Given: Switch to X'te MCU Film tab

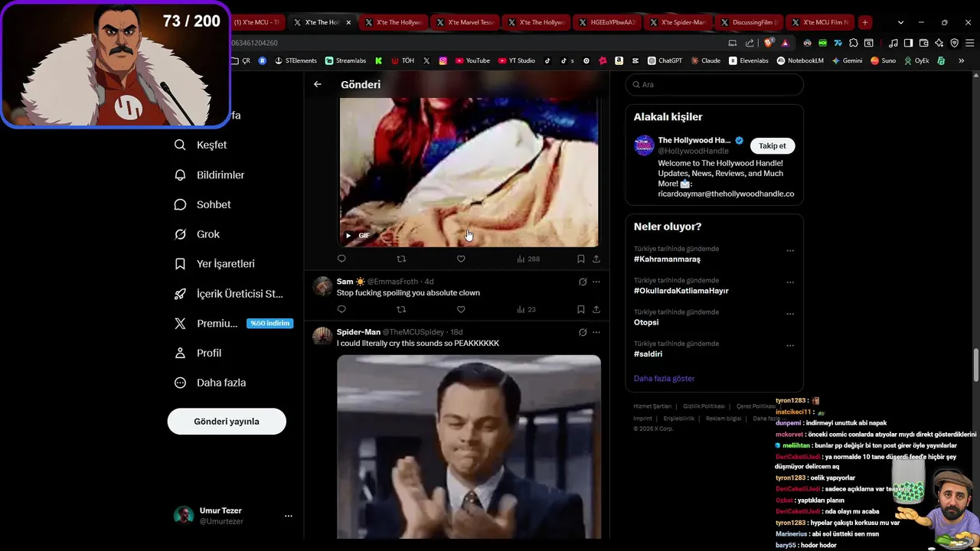Looking at the screenshot, I should 820,22.
